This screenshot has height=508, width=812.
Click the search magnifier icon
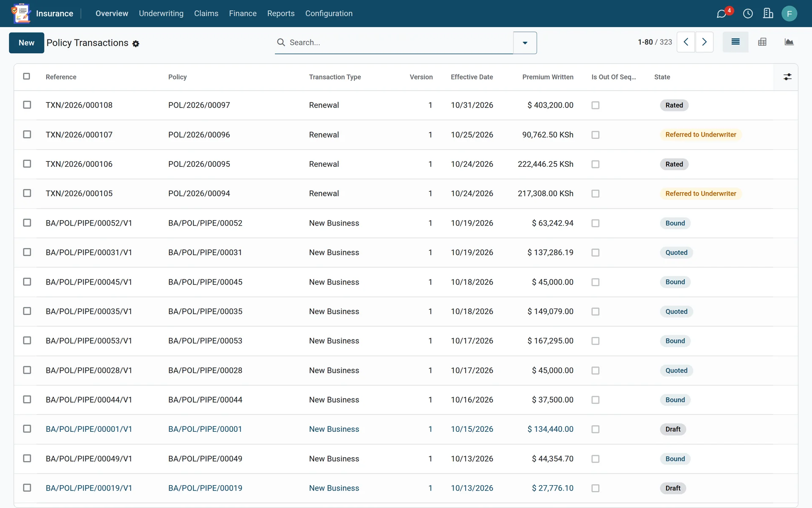coord(281,42)
